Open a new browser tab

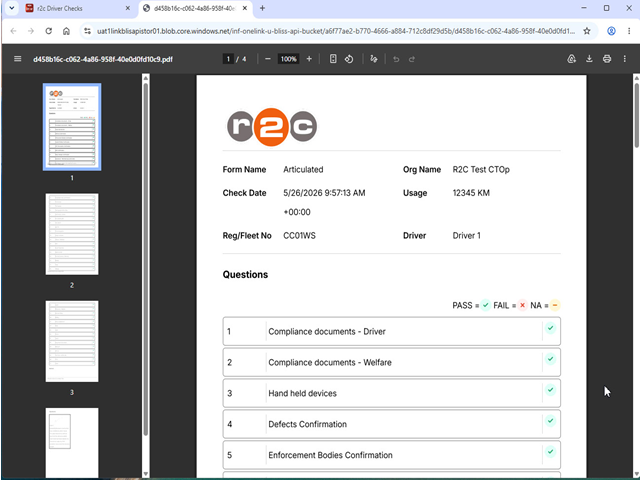(262, 8)
